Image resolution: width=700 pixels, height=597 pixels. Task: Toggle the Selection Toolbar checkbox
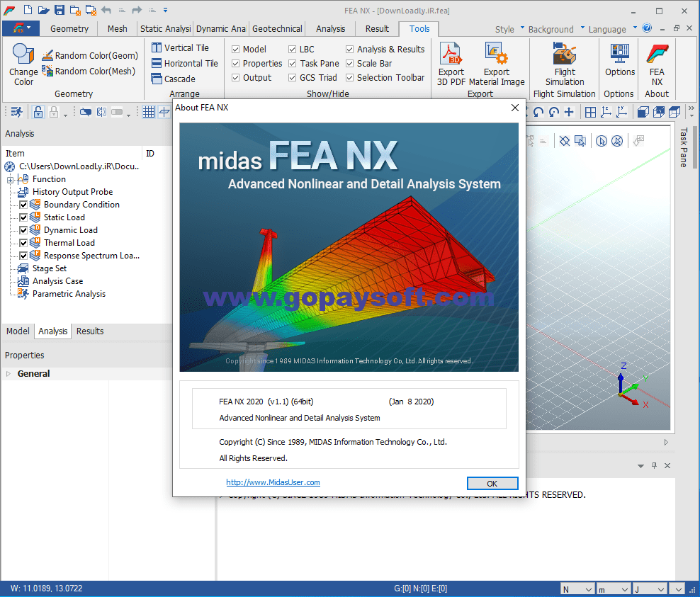coord(349,78)
